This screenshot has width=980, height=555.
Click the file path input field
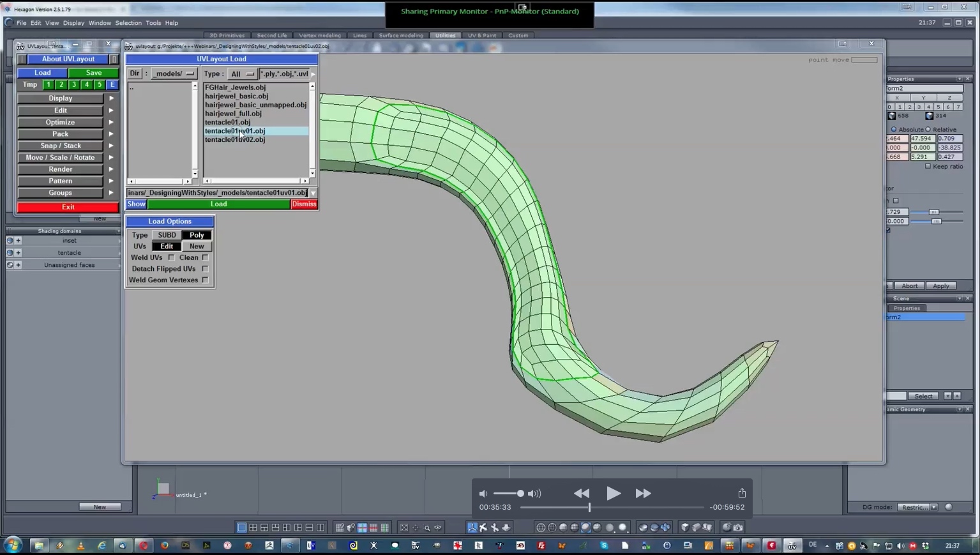[x=217, y=193]
